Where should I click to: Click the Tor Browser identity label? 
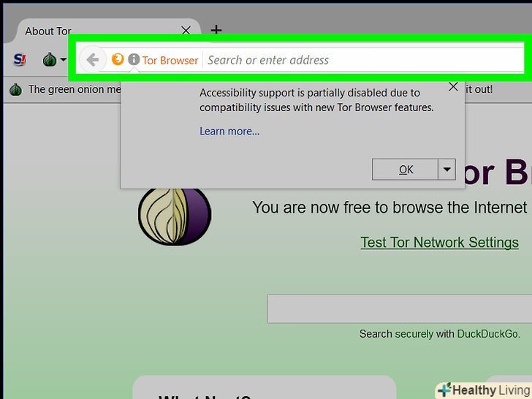click(170, 61)
